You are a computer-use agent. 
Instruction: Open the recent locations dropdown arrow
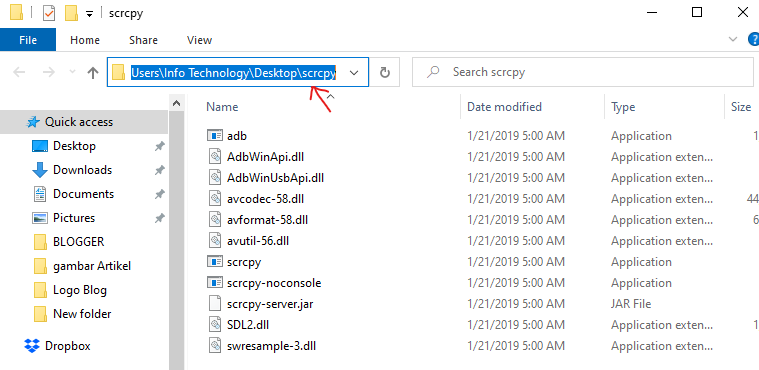pyautogui.click(x=73, y=72)
